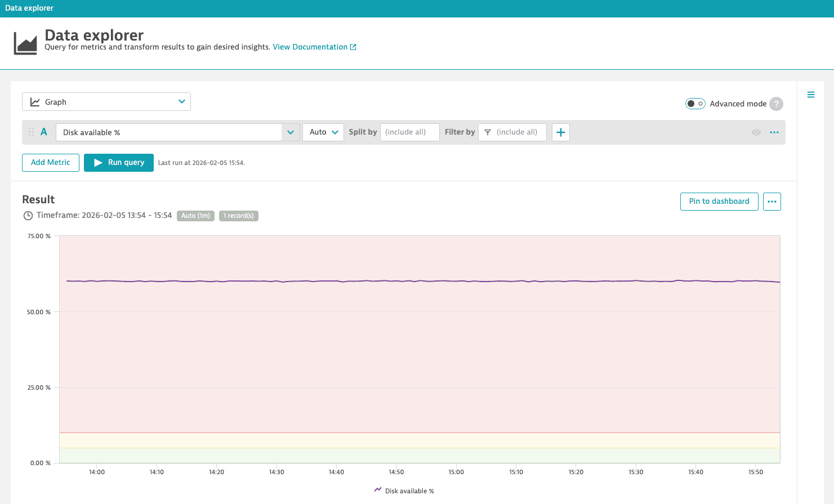Hide metric A using the eye icon
The image size is (834, 504).
click(756, 132)
